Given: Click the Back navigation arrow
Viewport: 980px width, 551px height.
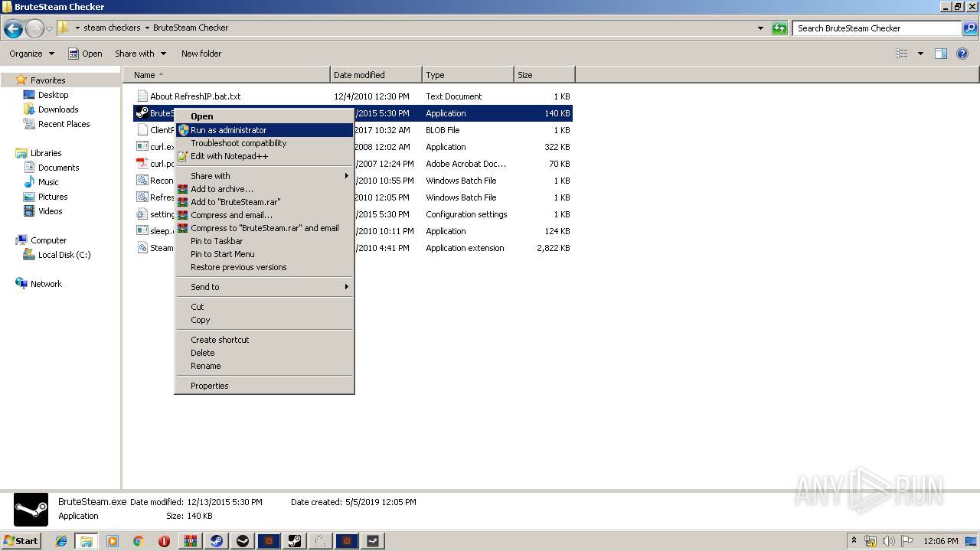Looking at the screenshot, I should 13,28.
